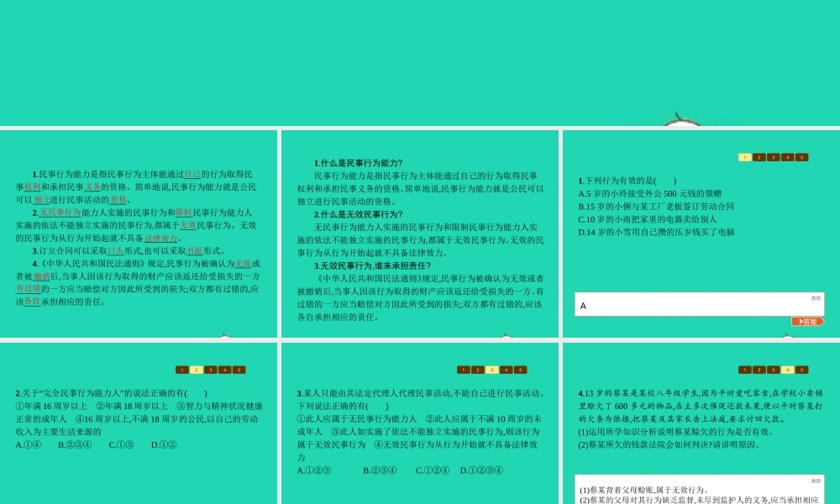Screen dimensions: 840x504
Task: Click page button 3 on the question 1 slide
Action: click(x=773, y=157)
